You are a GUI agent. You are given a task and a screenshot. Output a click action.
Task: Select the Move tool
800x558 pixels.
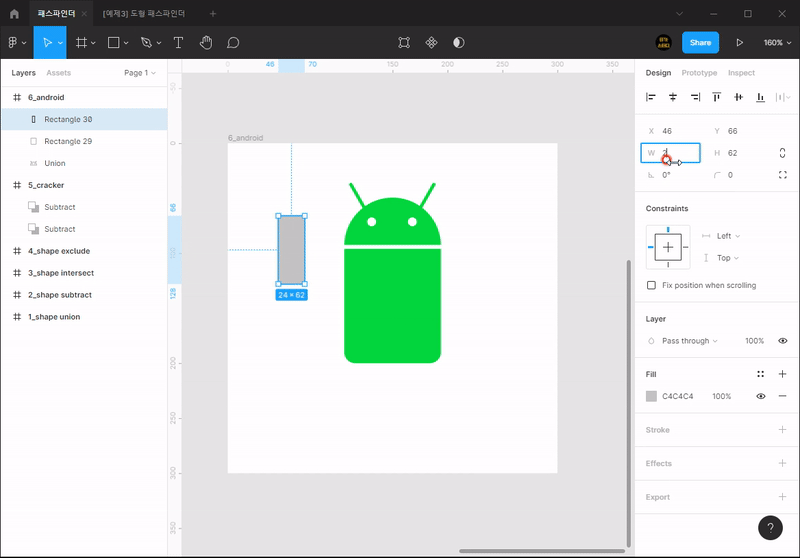tap(46, 43)
